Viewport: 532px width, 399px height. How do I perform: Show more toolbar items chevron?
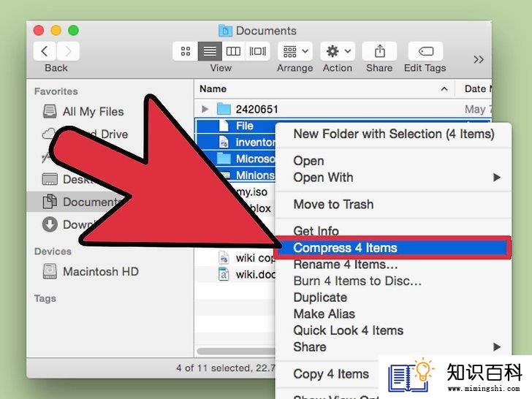[x=479, y=60]
